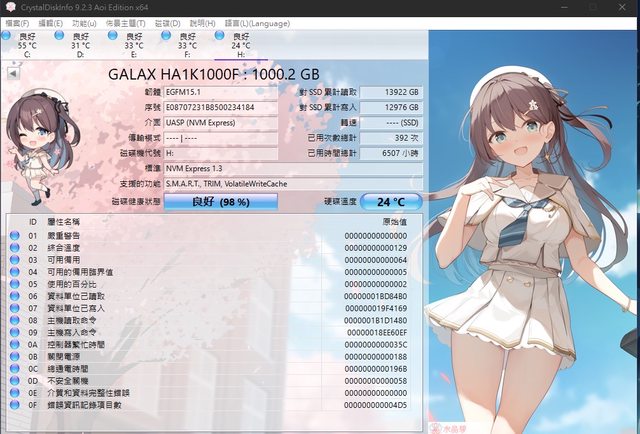The height and width of the screenshot is (434, 640).
Task: Click power on count value 392 次
Action: pyautogui.click(x=391, y=138)
